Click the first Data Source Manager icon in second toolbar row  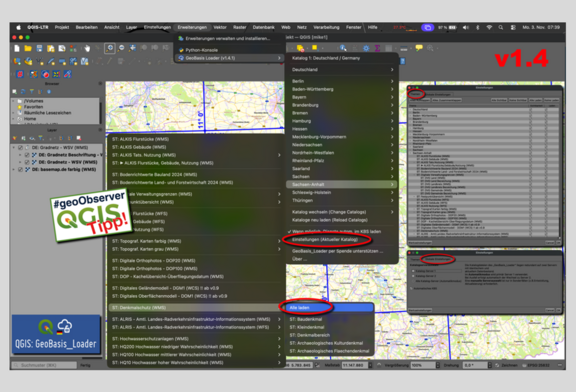click(x=17, y=61)
